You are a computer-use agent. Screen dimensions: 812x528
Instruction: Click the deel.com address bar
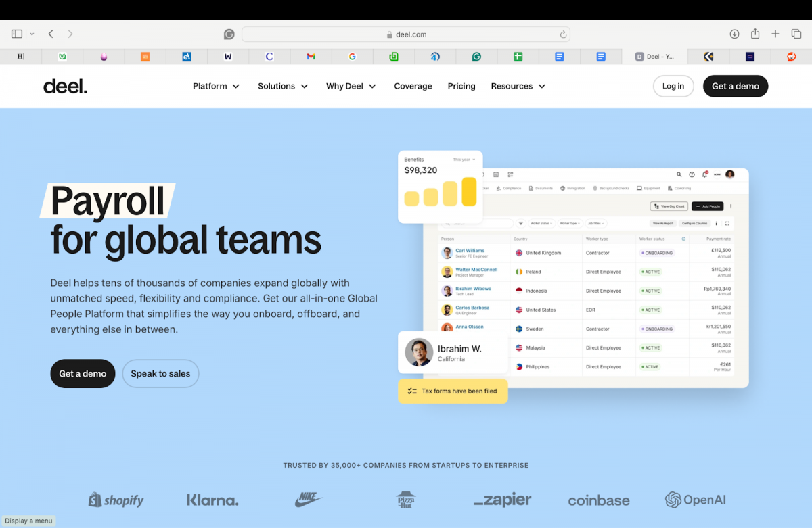tap(406, 34)
